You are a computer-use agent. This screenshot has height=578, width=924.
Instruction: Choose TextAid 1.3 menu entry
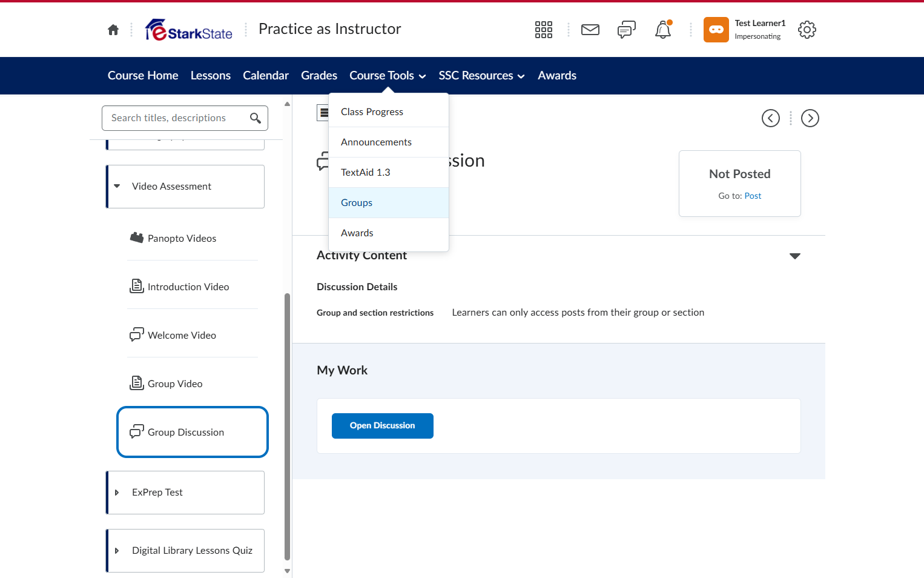(389, 173)
